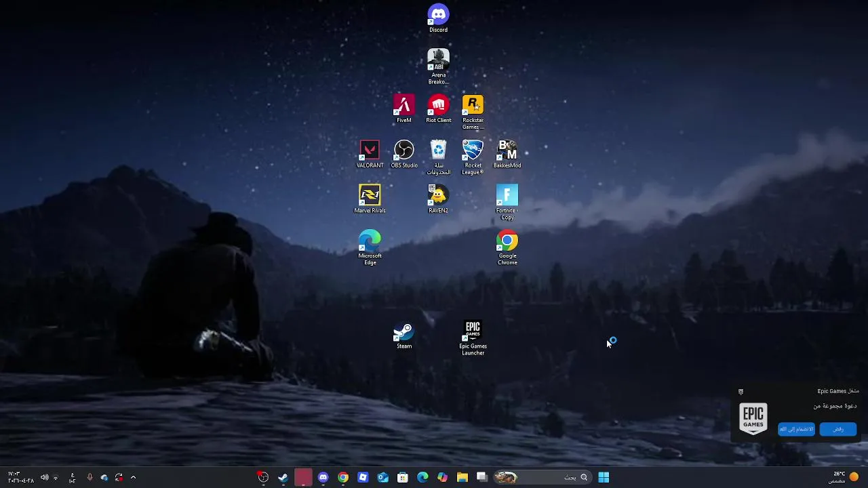Select the FiveM desktop icon

coord(404,109)
